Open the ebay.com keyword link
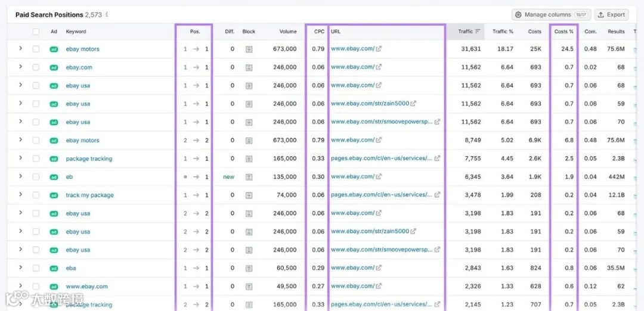The image size is (644, 311). click(79, 67)
